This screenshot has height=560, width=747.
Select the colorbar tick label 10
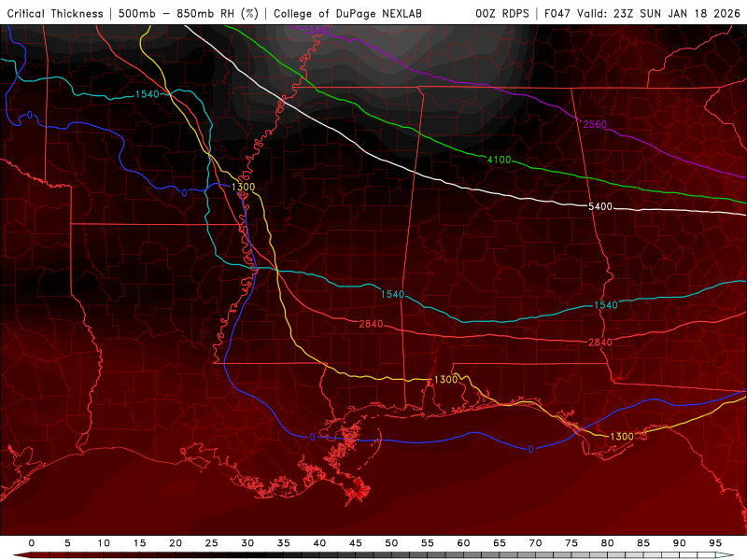coord(104,543)
